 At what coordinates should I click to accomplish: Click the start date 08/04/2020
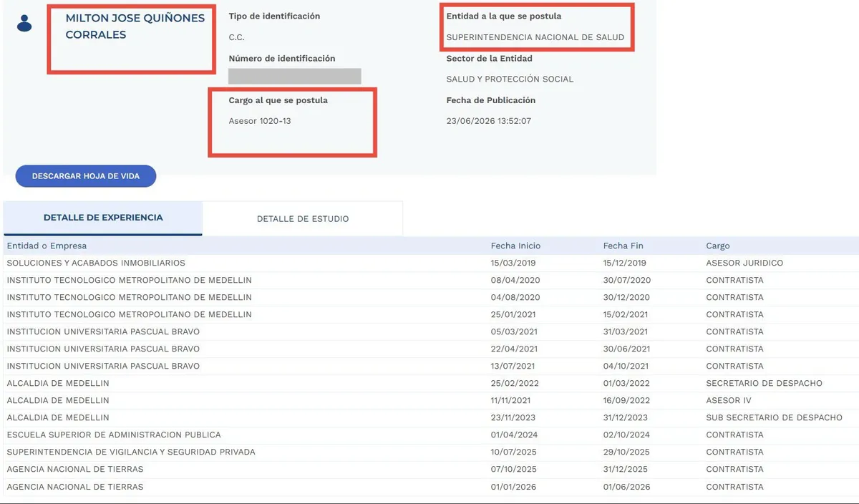[x=515, y=280]
